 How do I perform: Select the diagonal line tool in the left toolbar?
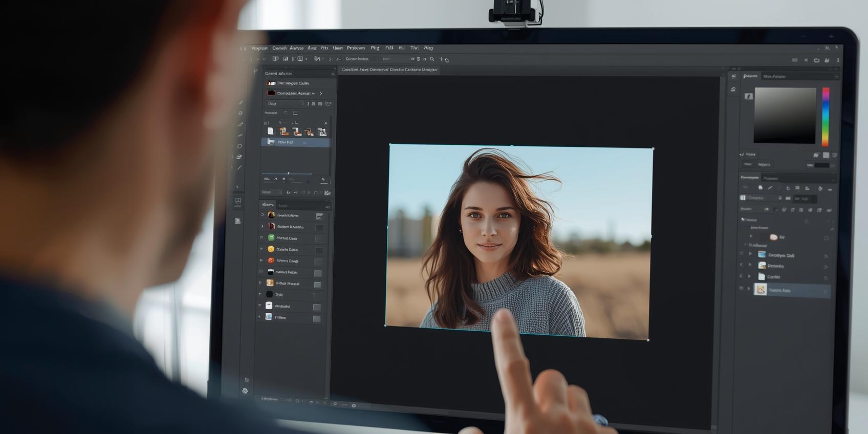coord(240,167)
